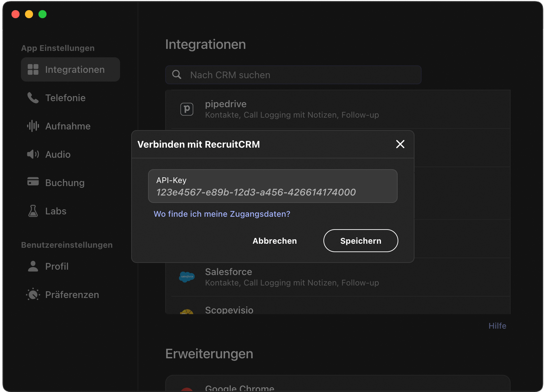This screenshot has width=545, height=392.
Task: Open Profil settings
Action: point(70,266)
